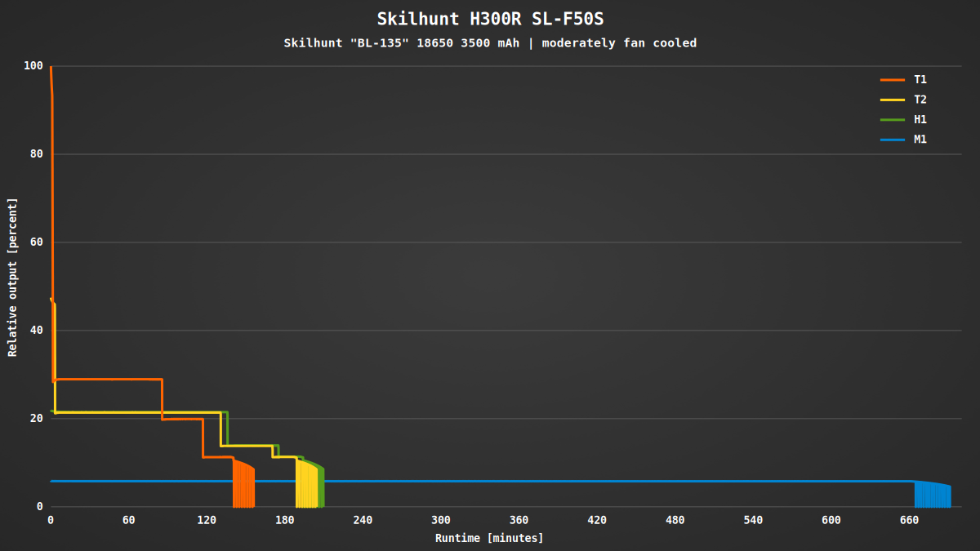The width and height of the screenshot is (980, 551).
Task: Click the chart title Skilhunt H300R SL-F50S
Action: coord(489,19)
